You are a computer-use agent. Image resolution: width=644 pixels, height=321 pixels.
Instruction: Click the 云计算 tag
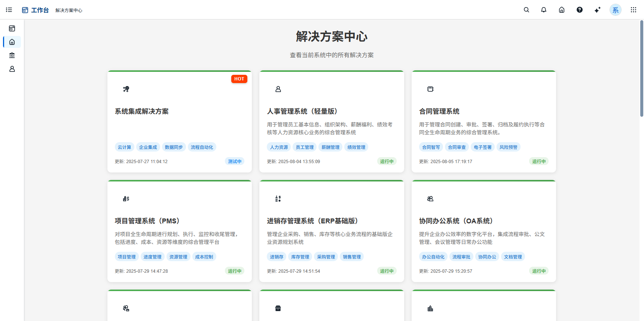coord(124,147)
